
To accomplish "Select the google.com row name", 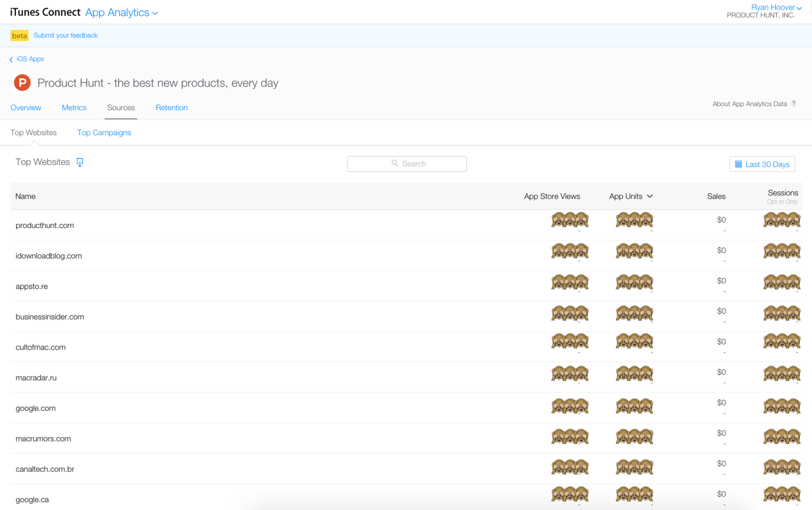I will click(x=36, y=409).
